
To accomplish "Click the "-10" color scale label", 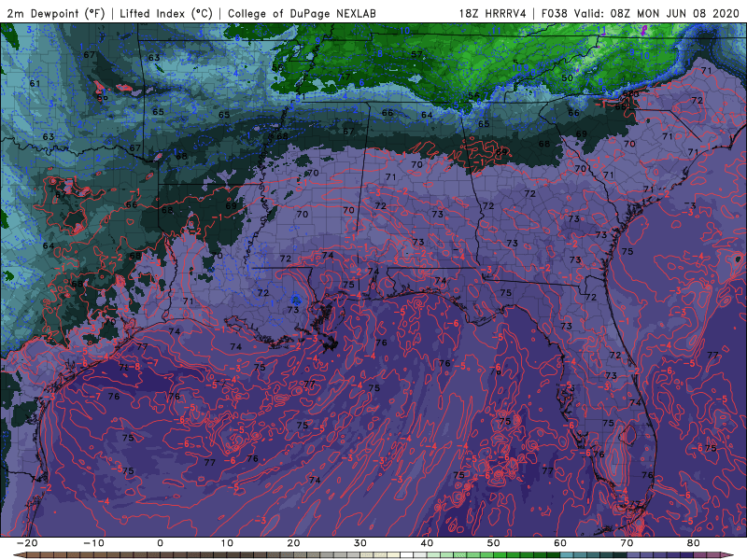I will pyautogui.click(x=93, y=543).
